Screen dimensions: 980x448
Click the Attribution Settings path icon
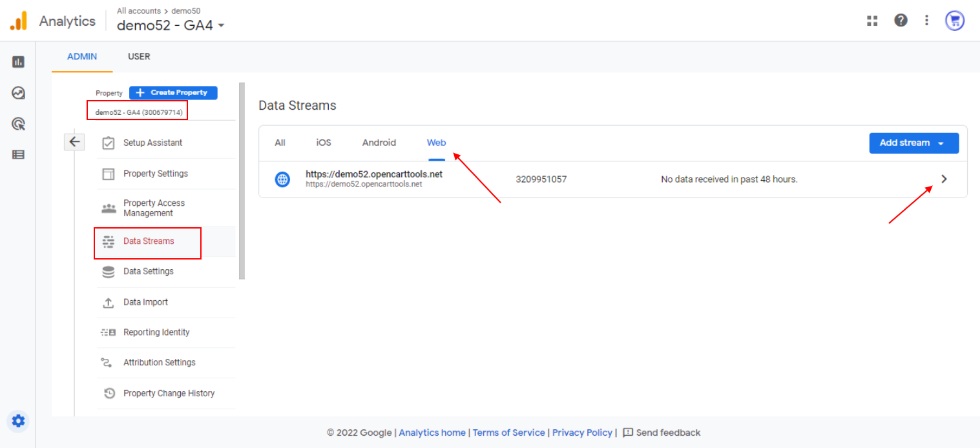pos(107,363)
